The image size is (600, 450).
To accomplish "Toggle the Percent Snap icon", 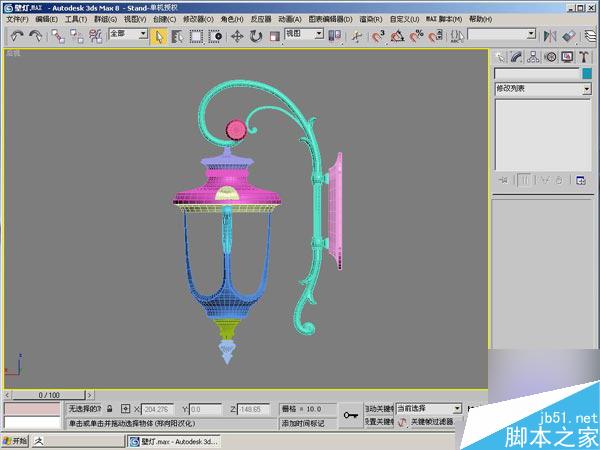I will click(416, 36).
